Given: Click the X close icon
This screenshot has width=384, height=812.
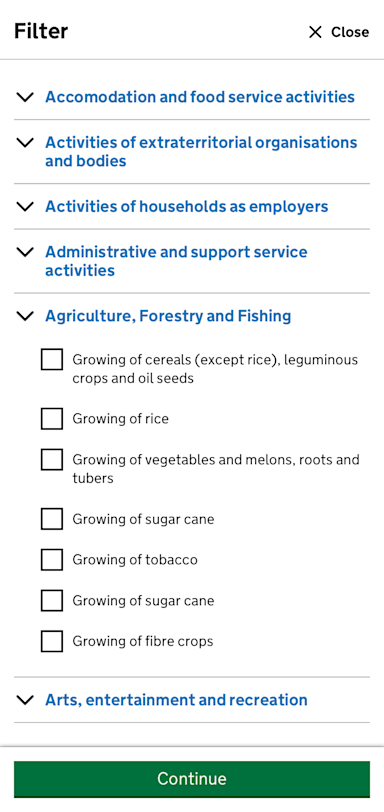Looking at the screenshot, I should point(315,32).
